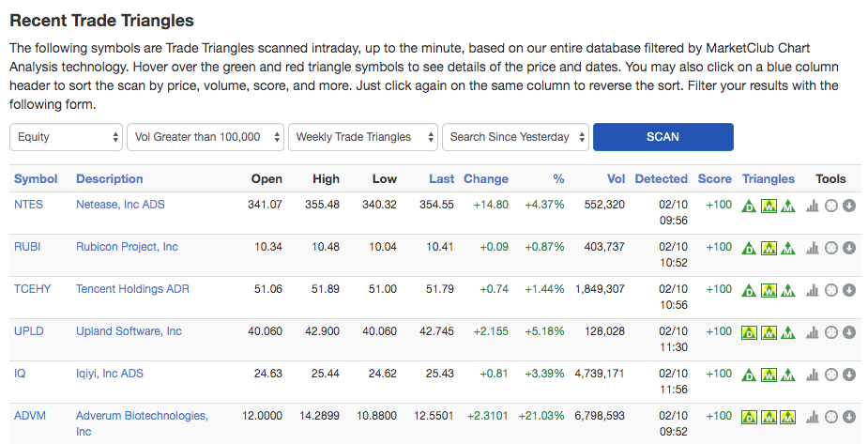Image resolution: width=868 pixels, height=444 pixels.
Task: Click the crosshair target icon for RUBI
Action: tap(830, 248)
